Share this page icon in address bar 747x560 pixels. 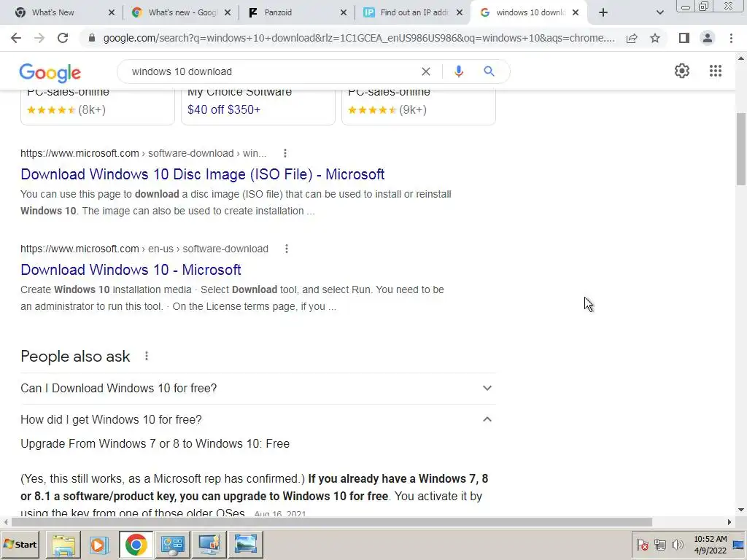[632, 38]
